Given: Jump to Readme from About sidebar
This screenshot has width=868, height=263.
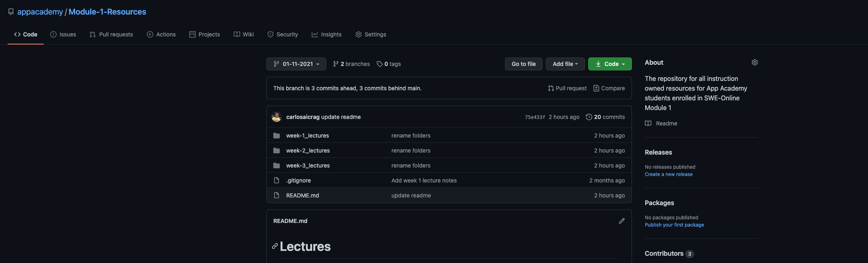Looking at the screenshot, I should point(661,123).
